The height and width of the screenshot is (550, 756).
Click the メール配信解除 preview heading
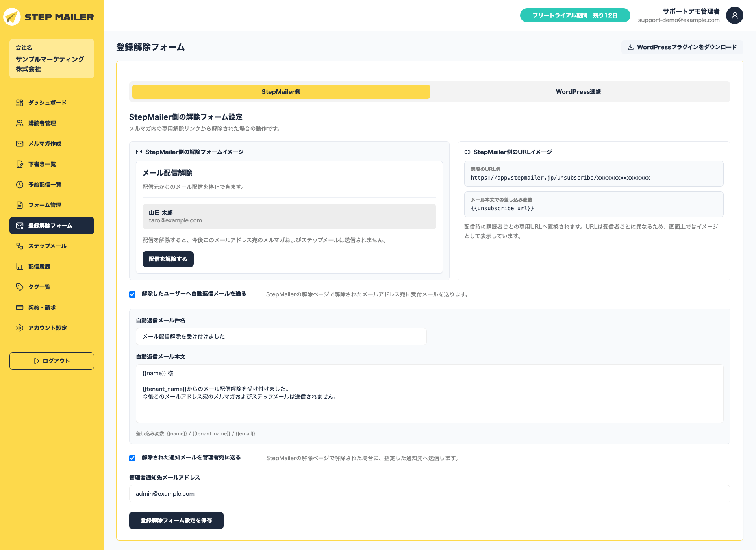(167, 173)
